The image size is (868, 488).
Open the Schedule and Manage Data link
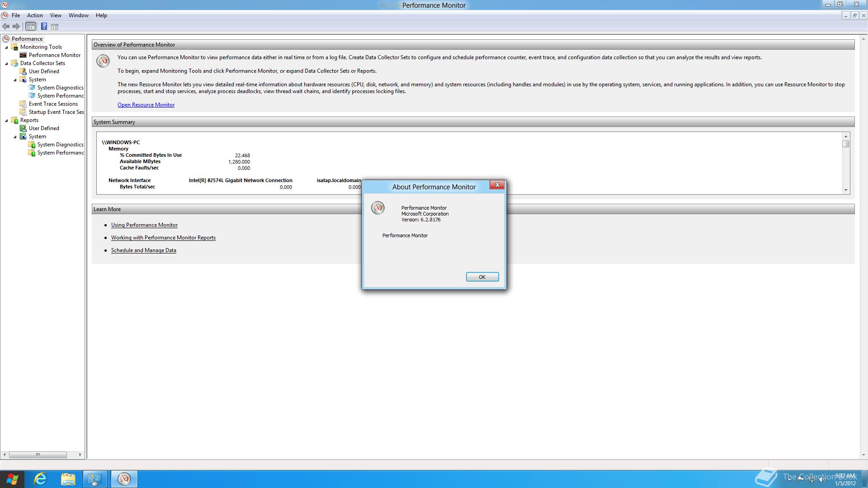point(144,250)
